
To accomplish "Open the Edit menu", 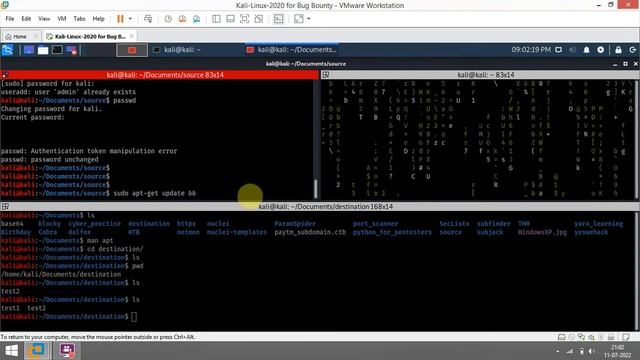I will click(26, 19).
